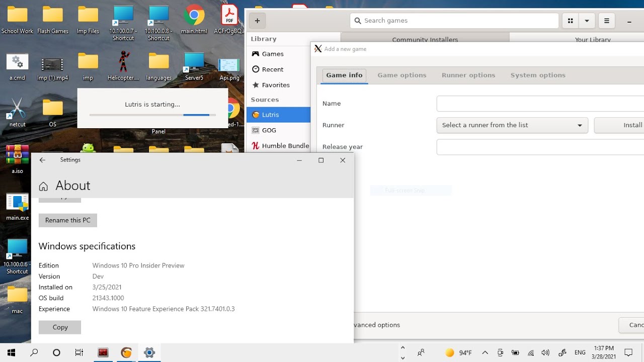Image resolution: width=644 pixels, height=362 pixels.
Task: Open weather 94°F widget on taskbar
Action: [458, 353]
